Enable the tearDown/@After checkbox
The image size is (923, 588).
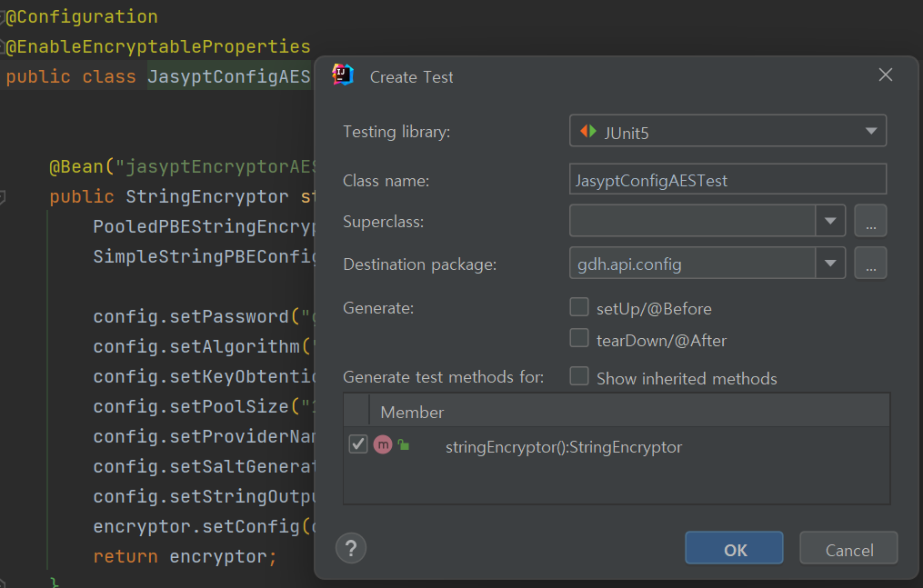pyautogui.click(x=579, y=339)
